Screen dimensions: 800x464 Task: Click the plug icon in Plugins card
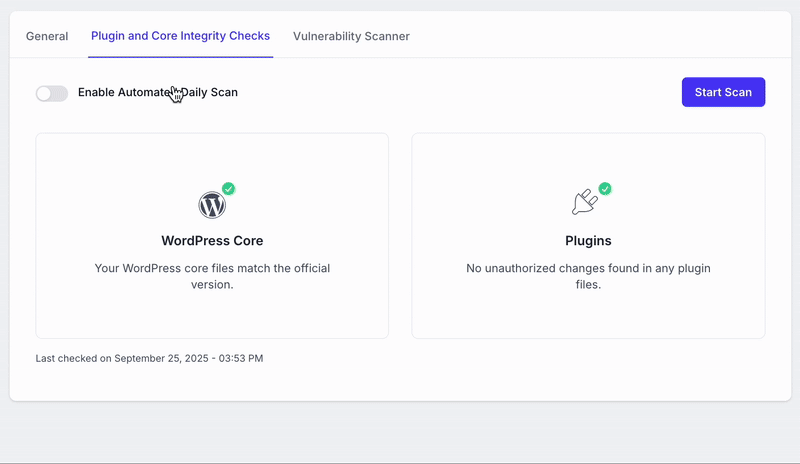pos(584,203)
